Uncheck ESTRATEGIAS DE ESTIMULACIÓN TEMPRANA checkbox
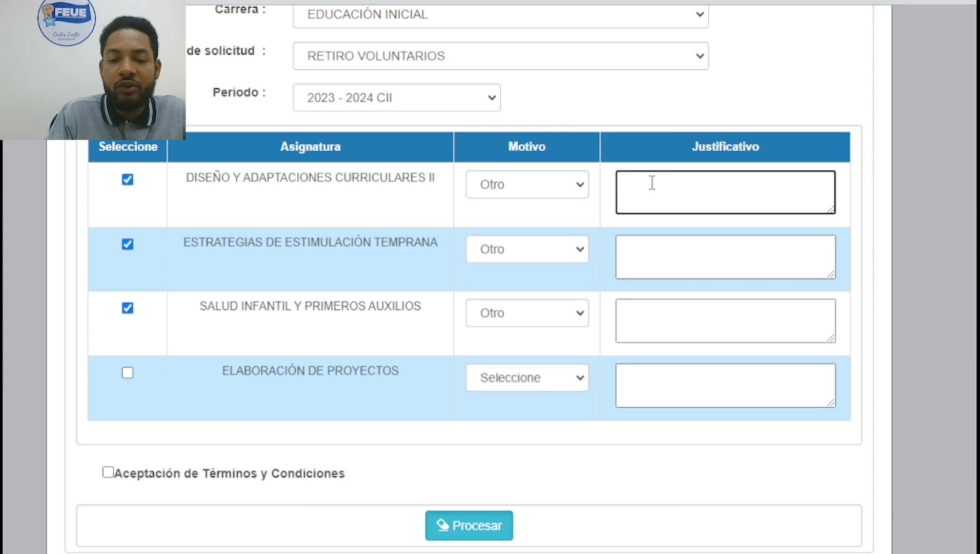This screenshot has width=980, height=554. click(x=128, y=244)
